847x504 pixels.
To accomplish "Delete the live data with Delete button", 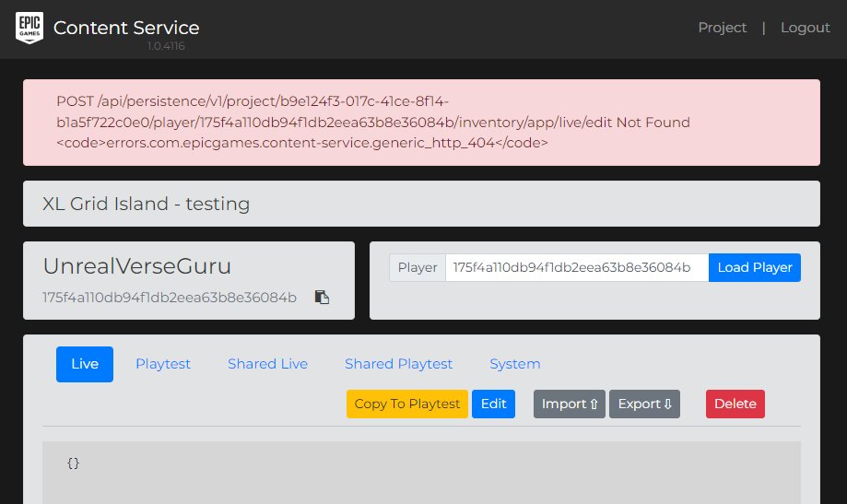I will point(735,404).
